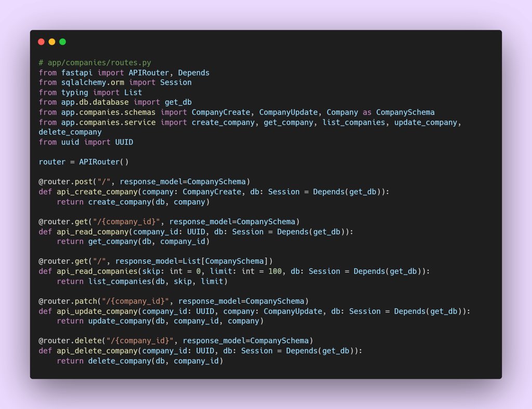Click "return list_companies(db, skip, limit)"
Screen dimensions: 532x409
tap(142, 282)
